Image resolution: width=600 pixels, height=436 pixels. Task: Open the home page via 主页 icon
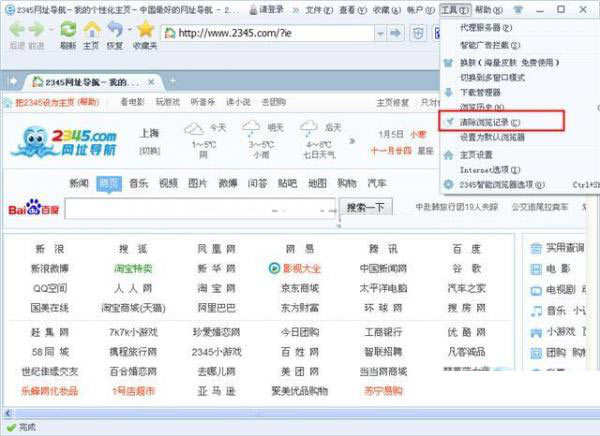92,29
